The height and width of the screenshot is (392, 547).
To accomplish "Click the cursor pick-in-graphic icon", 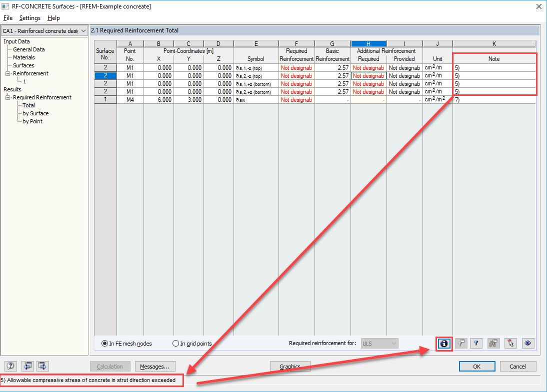I will click(x=510, y=344).
